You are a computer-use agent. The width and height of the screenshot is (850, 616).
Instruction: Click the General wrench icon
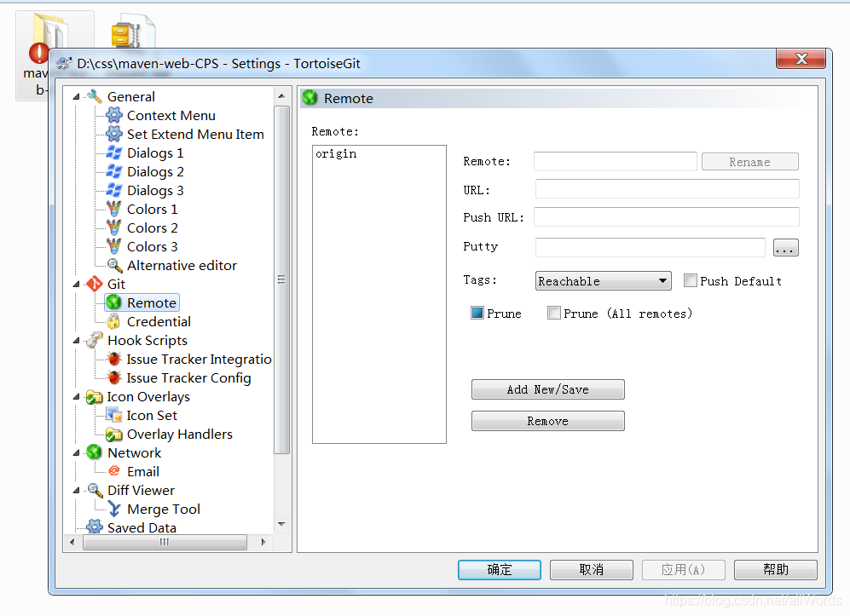pos(95,96)
